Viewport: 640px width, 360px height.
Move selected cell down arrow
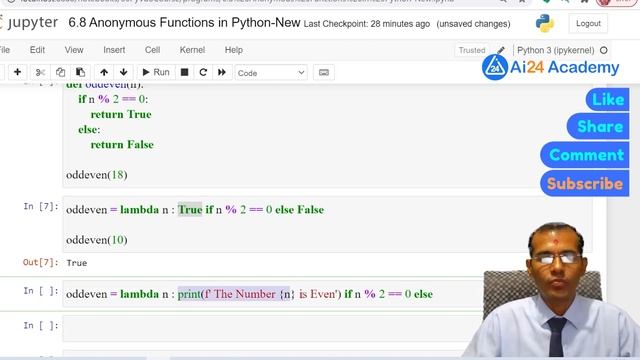[124, 72]
